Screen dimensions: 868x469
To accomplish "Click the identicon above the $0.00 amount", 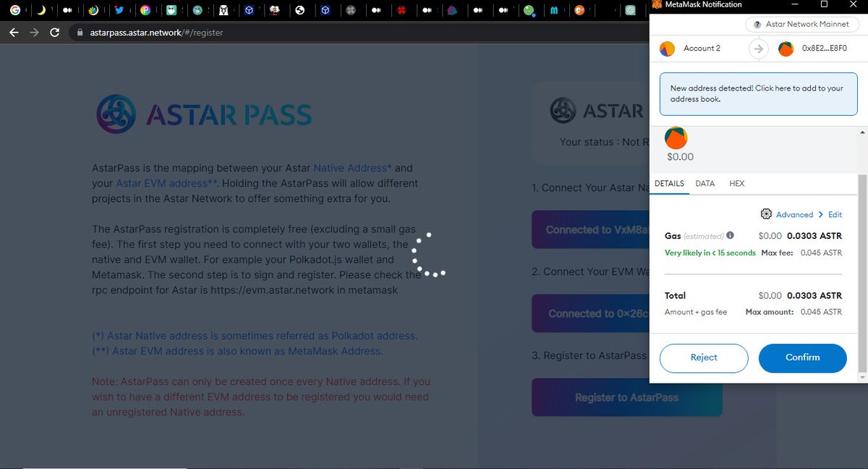I will point(676,138).
